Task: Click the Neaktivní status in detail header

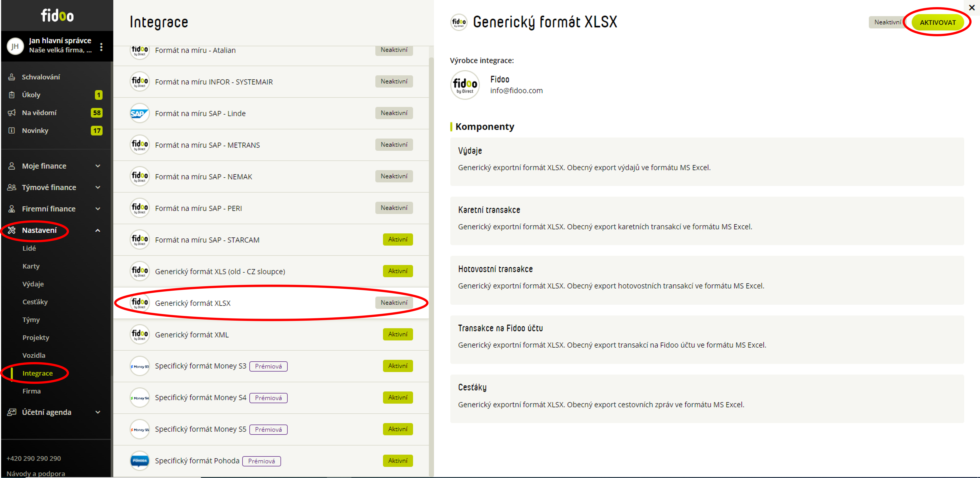Action: pos(887,22)
